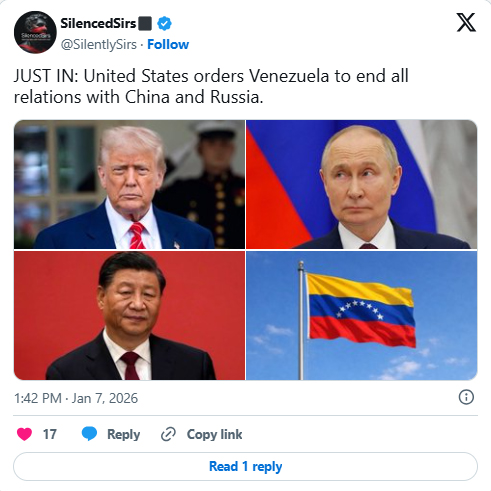Screen dimensions: 491x491
Task: Click the blue verified badge
Action: [164, 24]
